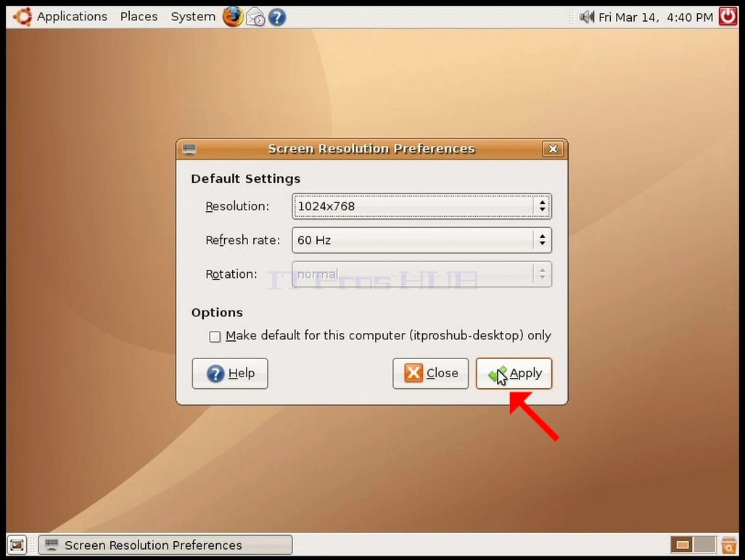Click the Help button
This screenshot has height=560, width=745.
point(230,374)
